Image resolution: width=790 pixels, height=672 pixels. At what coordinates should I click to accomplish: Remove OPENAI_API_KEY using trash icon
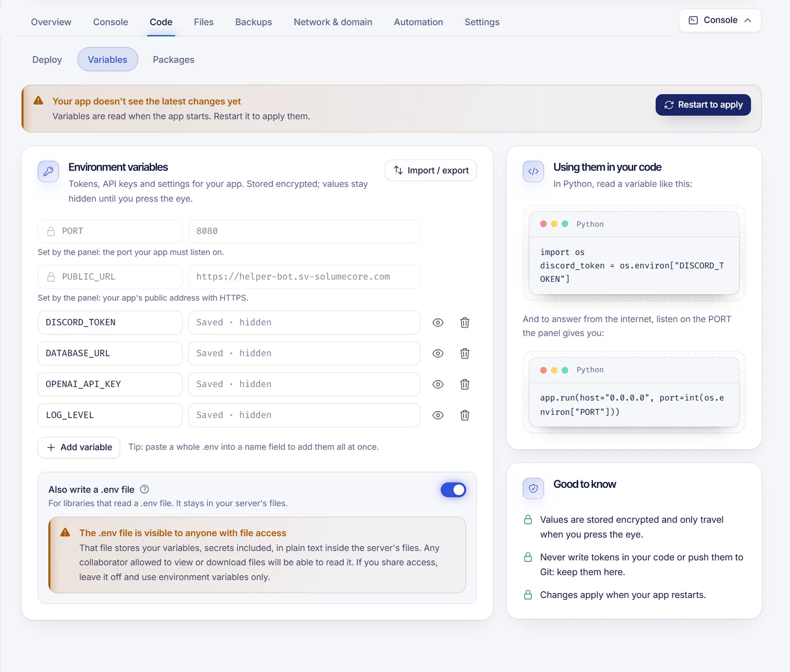(x=465, y=384)
